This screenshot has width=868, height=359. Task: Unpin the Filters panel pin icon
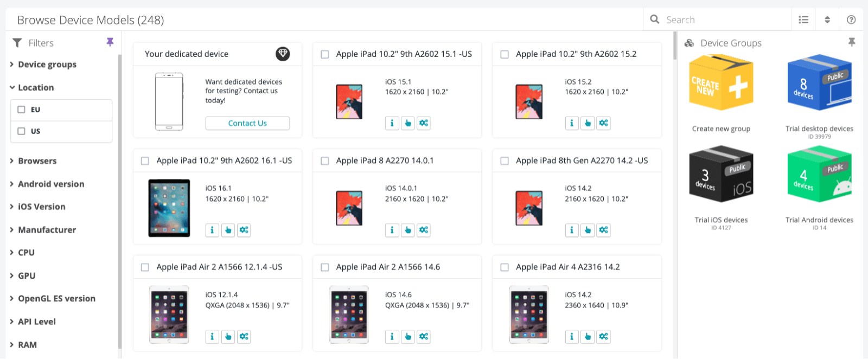[110, 42]
